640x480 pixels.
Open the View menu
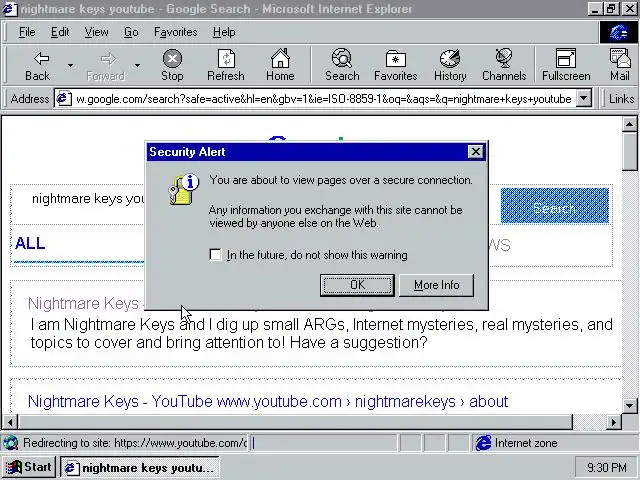[96, 32]
